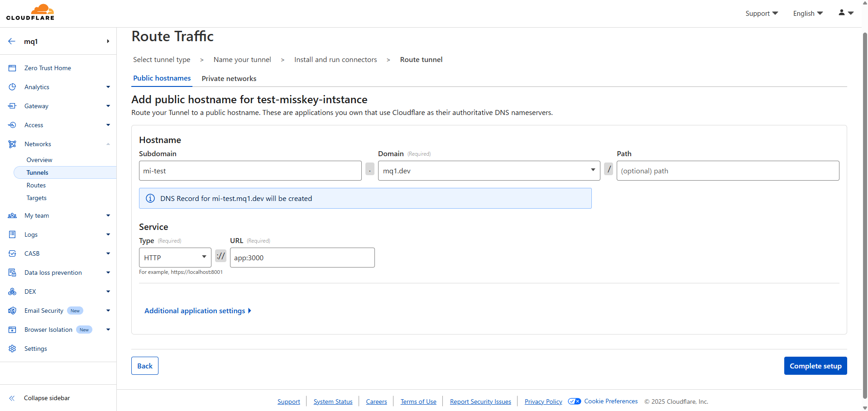Expand the Analytics menu chevron

[108, 87]
